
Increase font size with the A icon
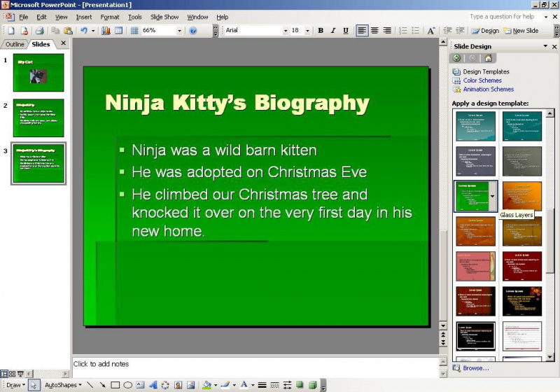tap(431, 31)
